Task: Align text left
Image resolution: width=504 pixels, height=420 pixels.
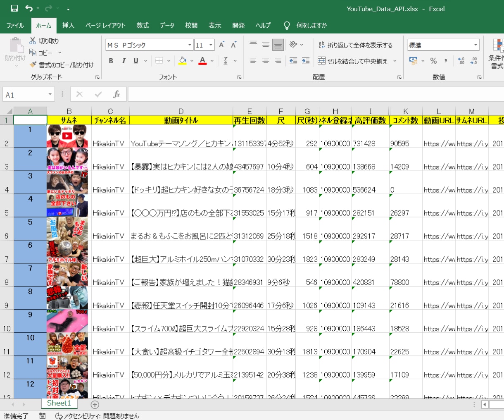Action: [x=253, y=61]
